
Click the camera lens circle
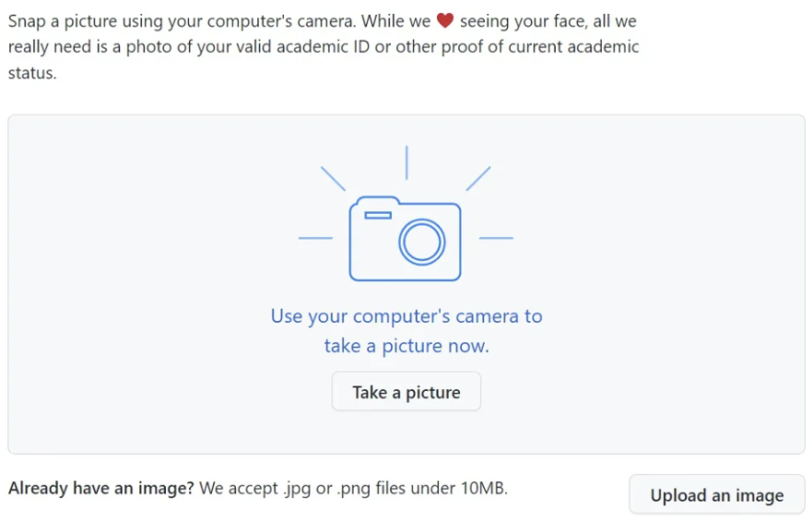point(421,242)
